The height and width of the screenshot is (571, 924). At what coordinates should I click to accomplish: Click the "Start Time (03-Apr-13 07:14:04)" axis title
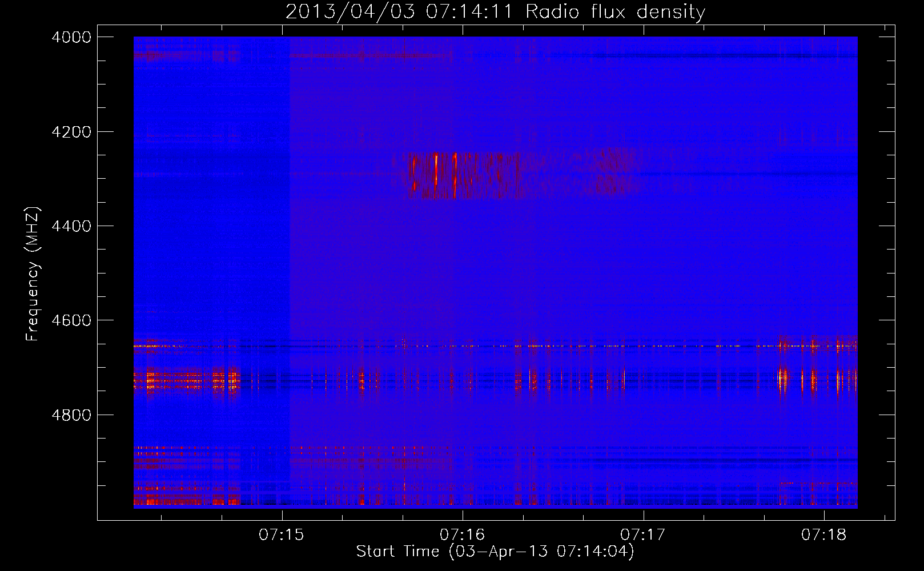coord(495,552)
